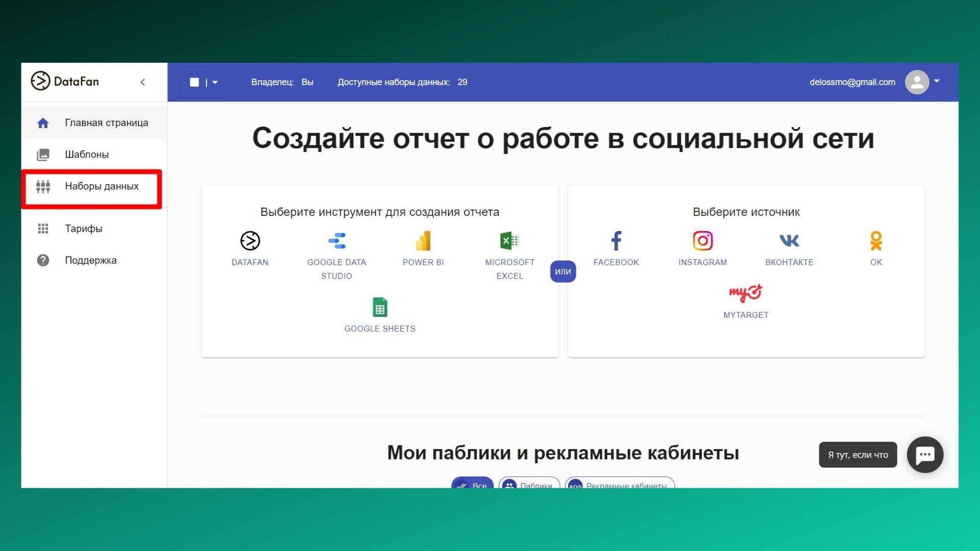The height and width of the screenshot is (551, 980).
Task: Click the grid icon next to Тарифы
Action: coord(43,229)
